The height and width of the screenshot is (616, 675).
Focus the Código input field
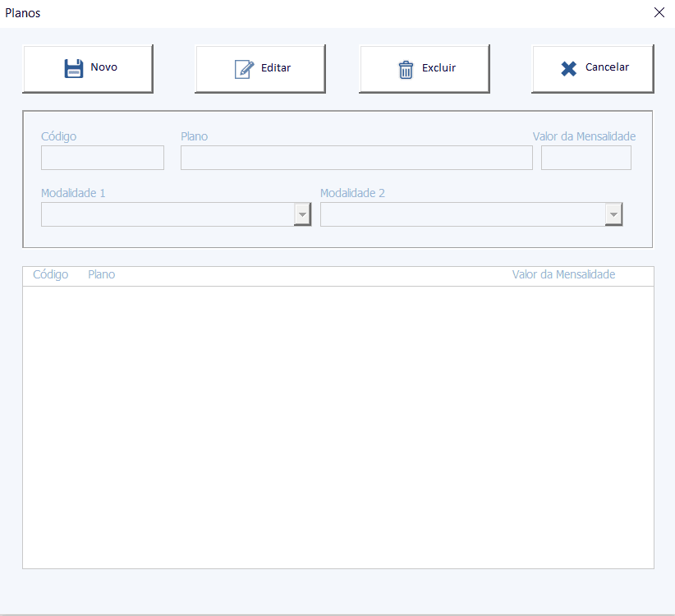103,158
